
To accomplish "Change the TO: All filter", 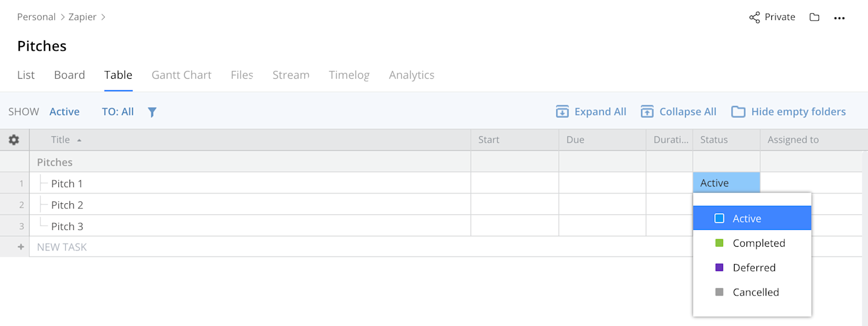I will [118, 112].
